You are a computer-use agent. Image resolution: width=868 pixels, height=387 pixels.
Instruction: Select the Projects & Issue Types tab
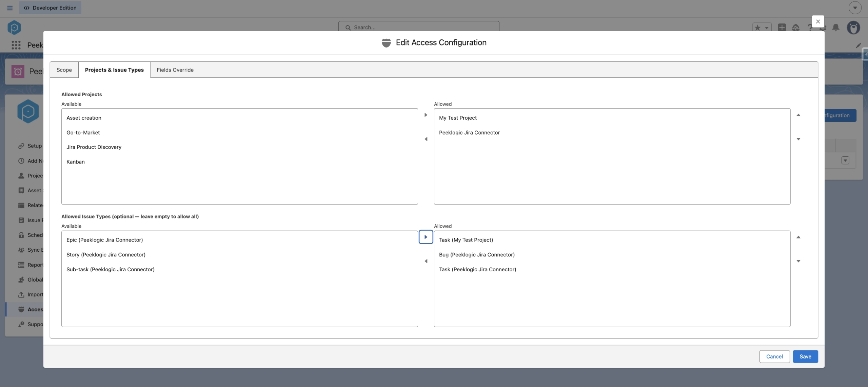click(x=114, y=70)
